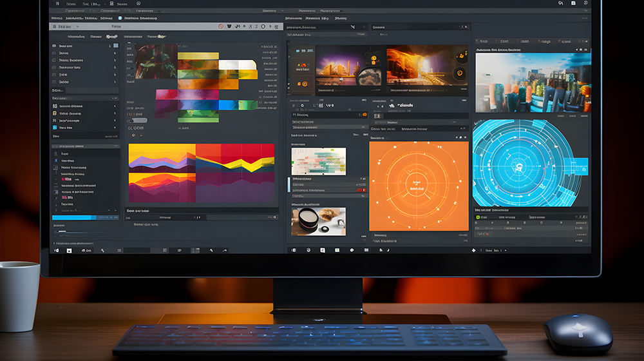644x361 pixels.
Task: Click the red circle icon in gray toolbar
Action: pyautogui.click(x=221, y=27)
